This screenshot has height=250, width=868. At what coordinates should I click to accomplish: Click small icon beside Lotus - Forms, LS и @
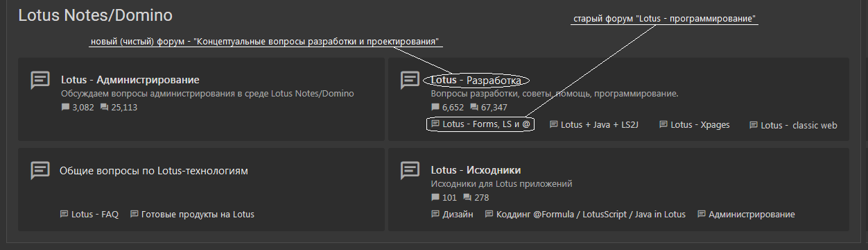tap(435, 124)
